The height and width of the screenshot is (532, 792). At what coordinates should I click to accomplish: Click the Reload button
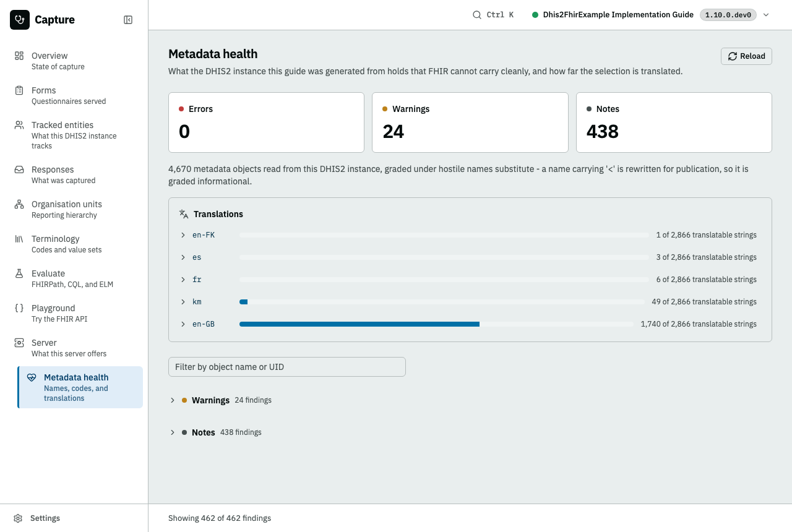(x=746, y=56)
